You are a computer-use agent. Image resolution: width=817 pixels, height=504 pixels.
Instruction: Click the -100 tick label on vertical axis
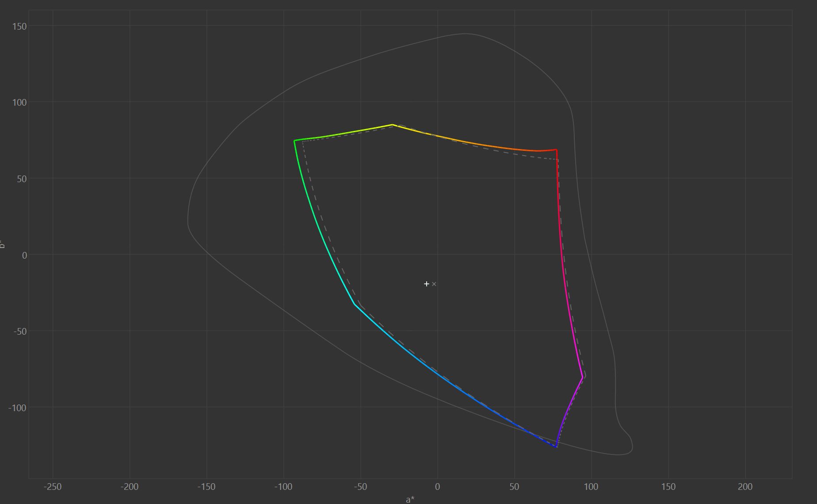pos(18,408)
